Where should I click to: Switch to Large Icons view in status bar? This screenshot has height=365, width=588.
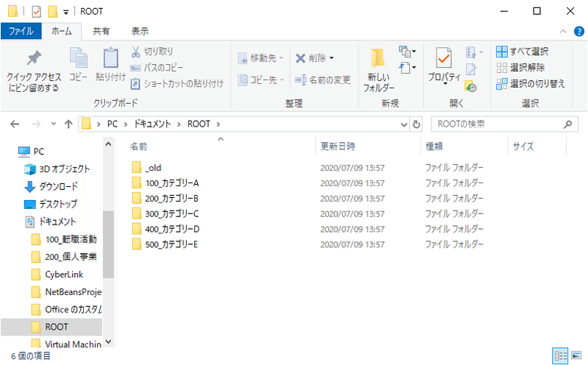tap(576, 355)
